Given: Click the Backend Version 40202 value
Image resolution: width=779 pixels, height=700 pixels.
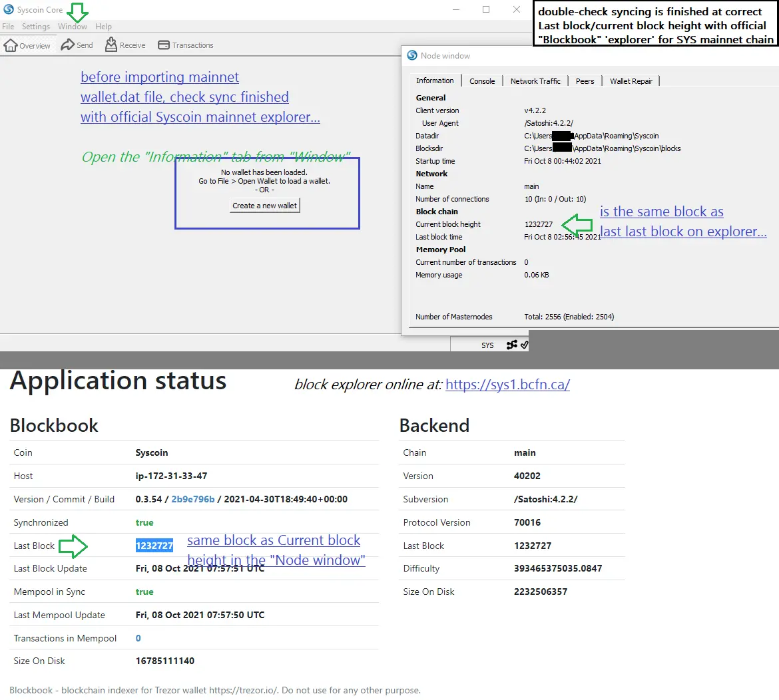Looking at the screenshot, I should click(527, 476).
